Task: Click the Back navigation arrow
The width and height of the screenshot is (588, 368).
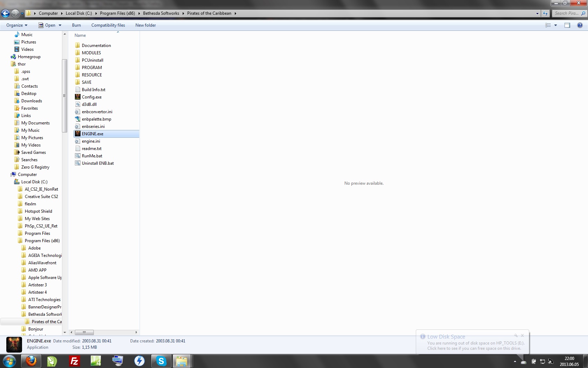Action: pyautogui.click(x=5, y=13)
